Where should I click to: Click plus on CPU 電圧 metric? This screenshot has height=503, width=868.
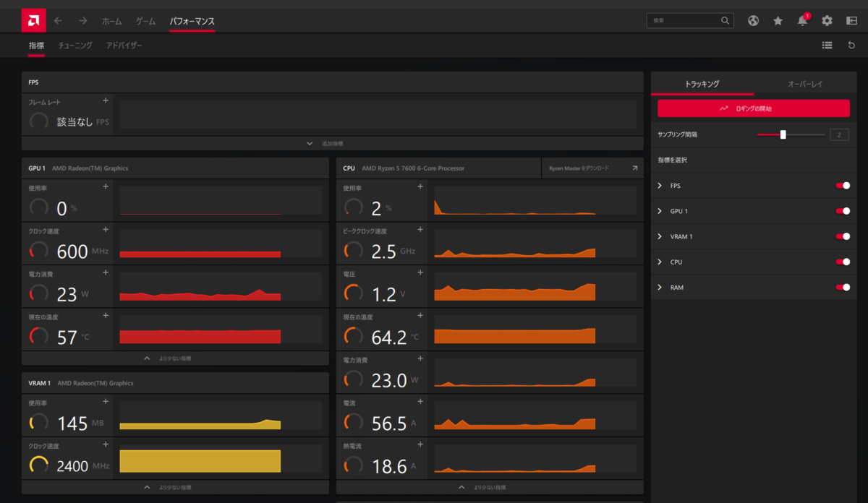(420, 272)
